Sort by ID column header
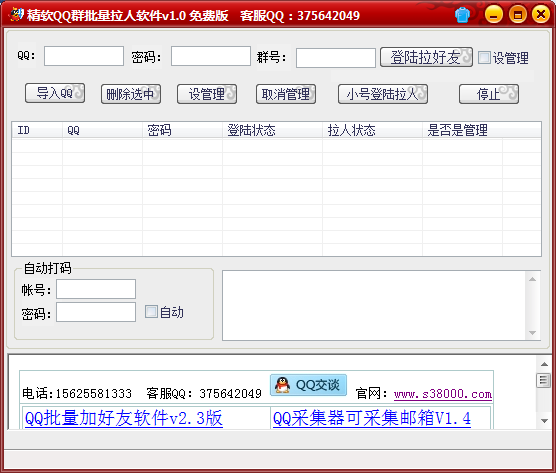This screenshot has height=473, width=556. click(x=37, y=130)
